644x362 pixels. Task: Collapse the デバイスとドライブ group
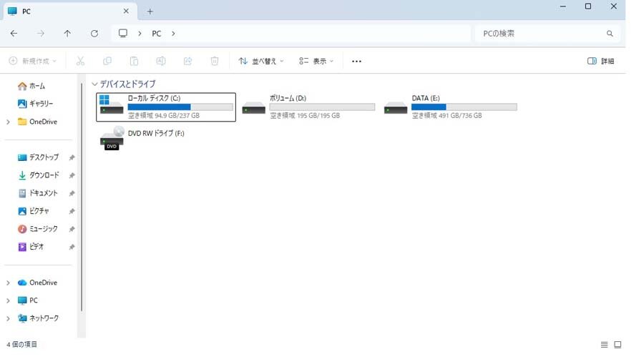[94, 84]
